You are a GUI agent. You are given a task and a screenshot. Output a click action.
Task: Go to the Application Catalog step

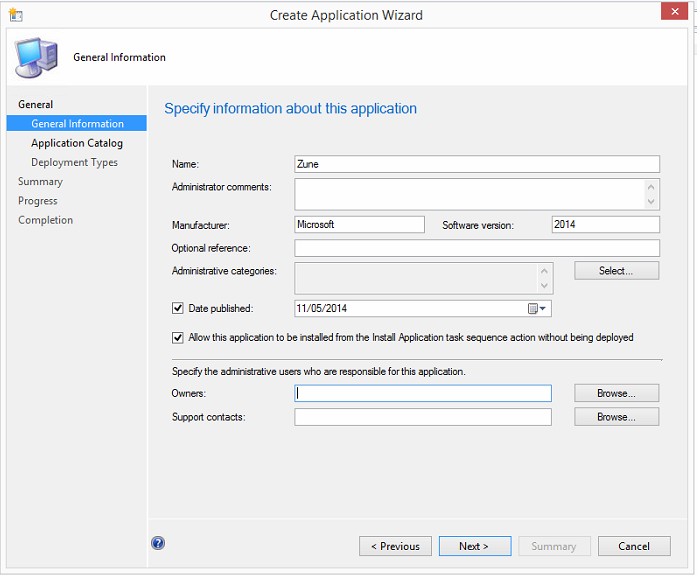pyautogui.click(x=77, y=143)
